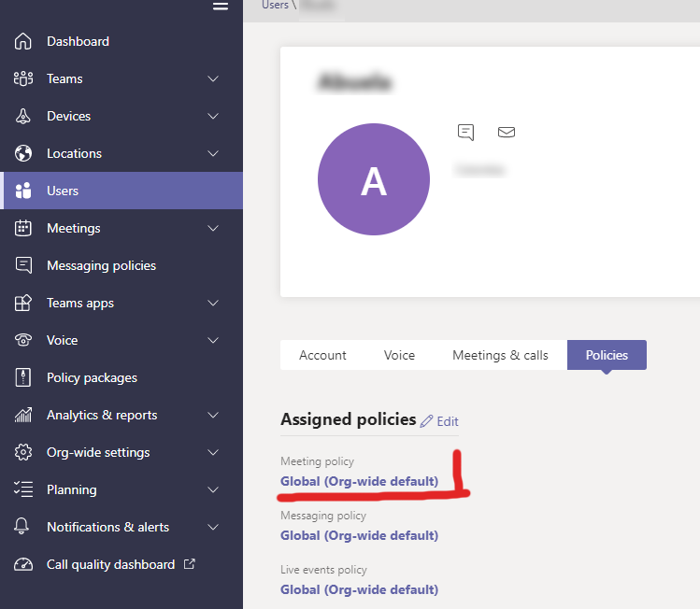Open Messaging policies in sidebar
The width and height of the screenshot is (700, 609).
(121, 265)
